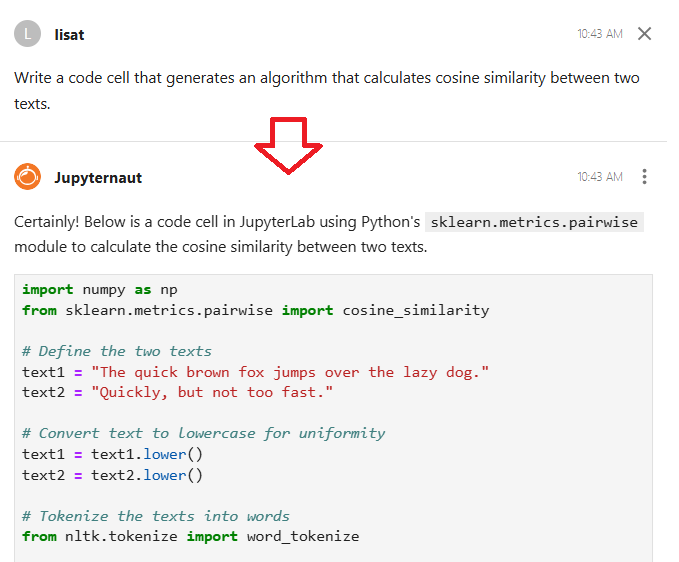Delete lisat's message with the X icon
This screenshot has height=562, width=679.
[x=644, y=33]
